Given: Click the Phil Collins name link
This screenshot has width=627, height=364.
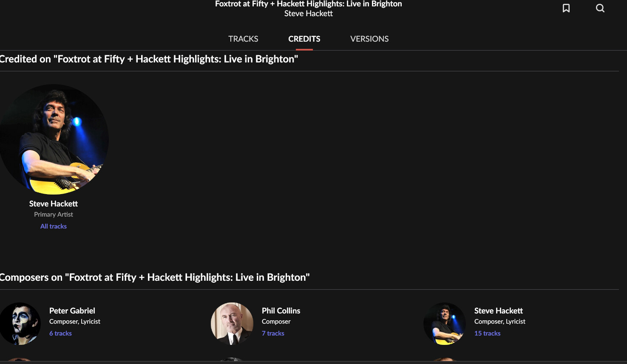Looking at the screenshot, I should 281,311.
